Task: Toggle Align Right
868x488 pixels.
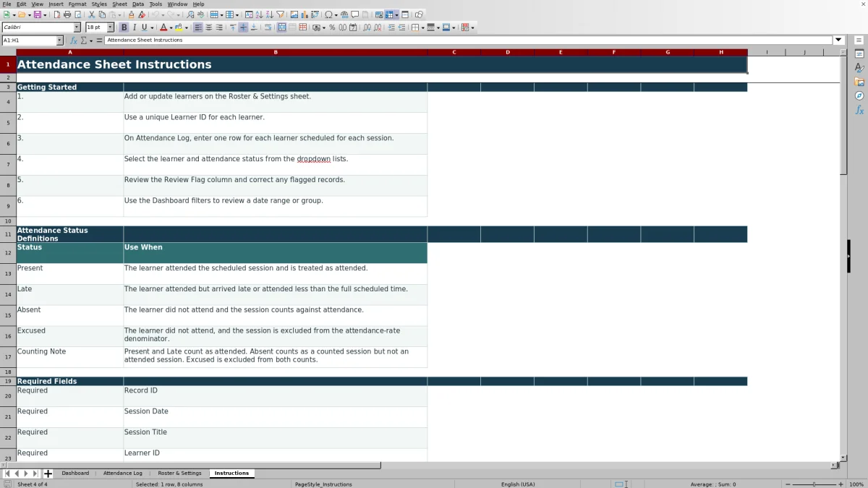Action: point(218,27)
